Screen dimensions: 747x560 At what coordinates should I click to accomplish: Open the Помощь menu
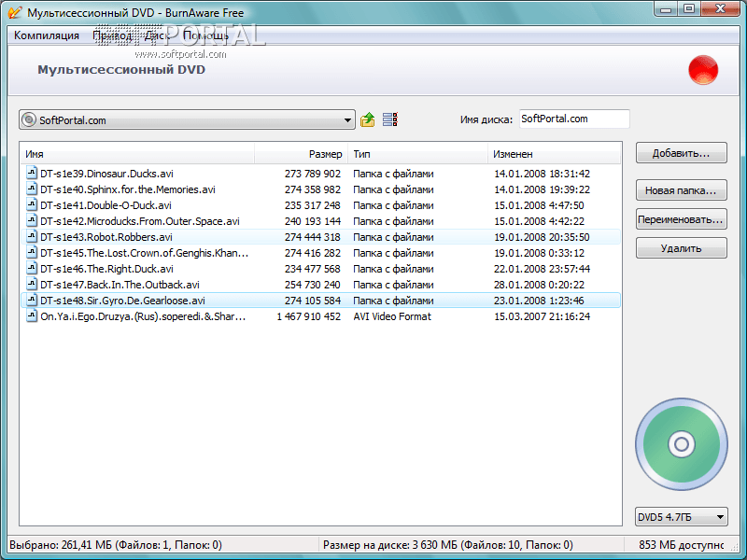click(x=205, y=35)
